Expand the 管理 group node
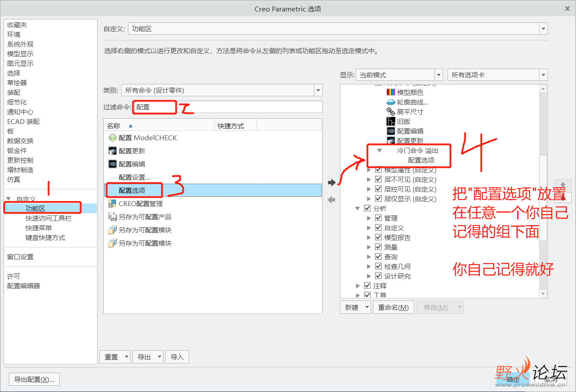Screen dimensions: 576x392 click(368, 218)
